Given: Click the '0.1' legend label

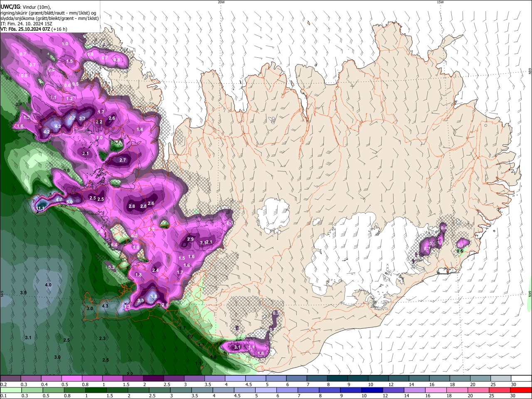Looking at the screenshot, I should [3, 396].
